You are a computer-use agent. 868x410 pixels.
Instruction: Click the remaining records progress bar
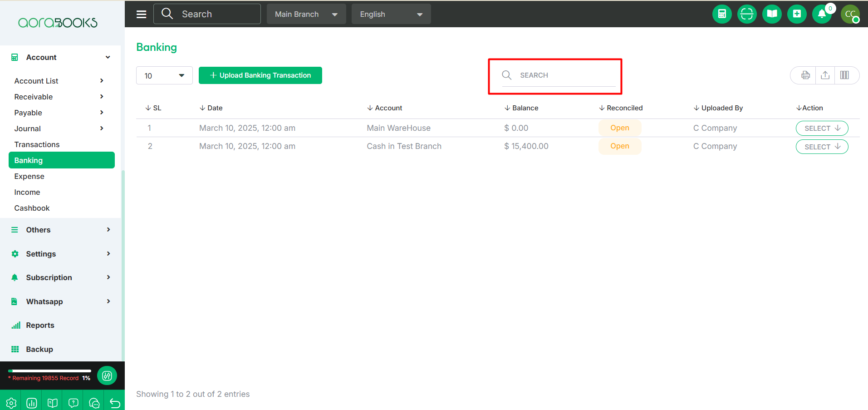click(x=49, y=371)
